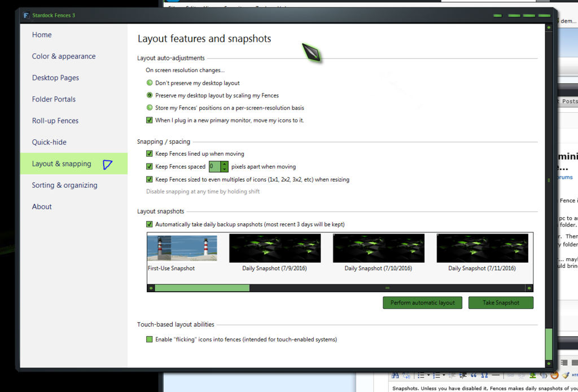Screen dimensions: 578x392
Task: Click the down arrow of the settings vertical scrollbar
Action: click(x=549, y=364)
